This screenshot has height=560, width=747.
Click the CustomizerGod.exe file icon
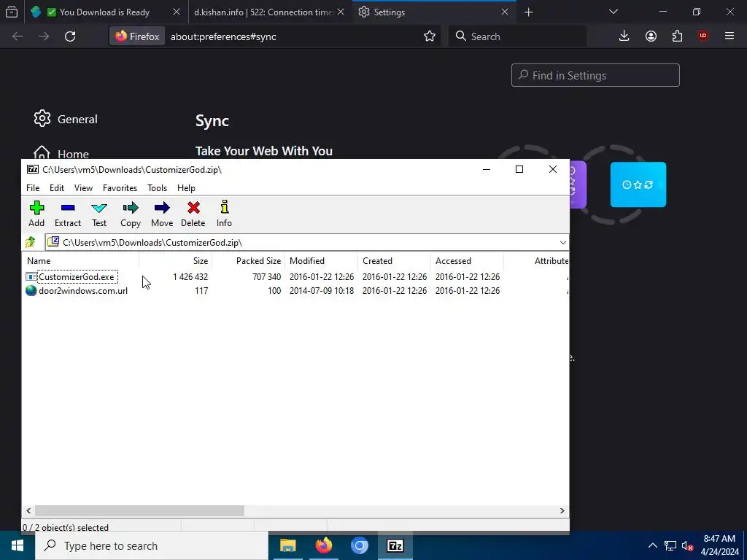pos(31,276)
